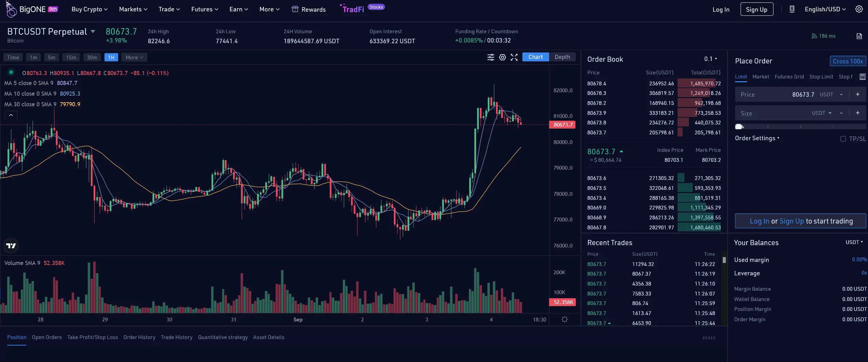Increase order size with plus button
The height and width of the screenshot is (362, 868).
pos(858,113)
